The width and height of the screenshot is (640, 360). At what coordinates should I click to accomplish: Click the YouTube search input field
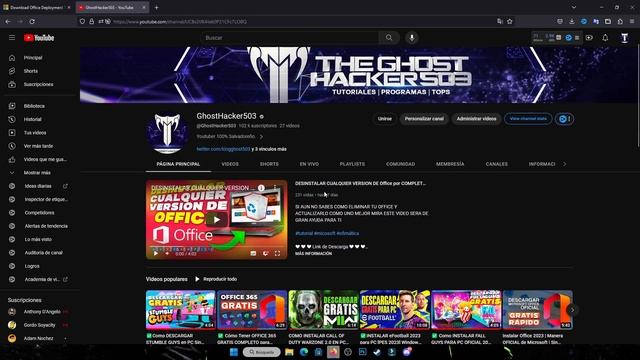coord(289,38)
